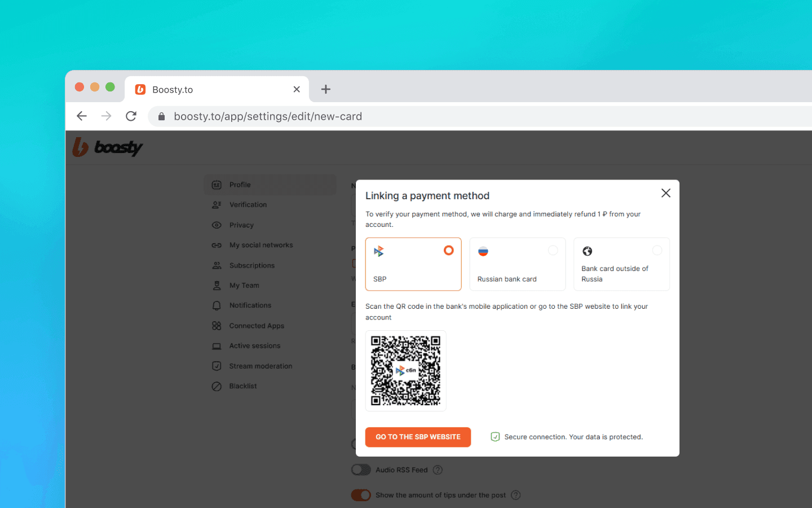Select the Boosty.to browser tab
This screenshot has width=812, height=508.
point(217,89)
